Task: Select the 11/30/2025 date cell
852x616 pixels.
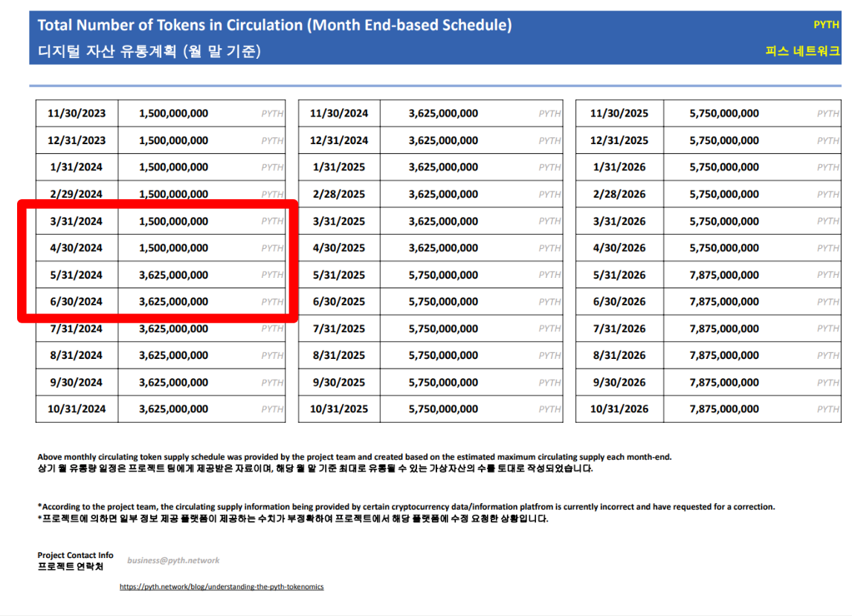Action: click(x=619, y=114)
